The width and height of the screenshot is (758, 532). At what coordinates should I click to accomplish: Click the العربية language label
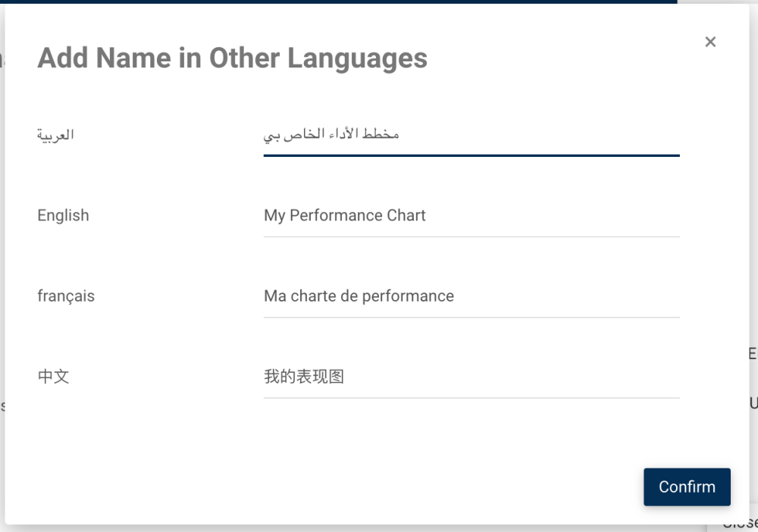55,135
